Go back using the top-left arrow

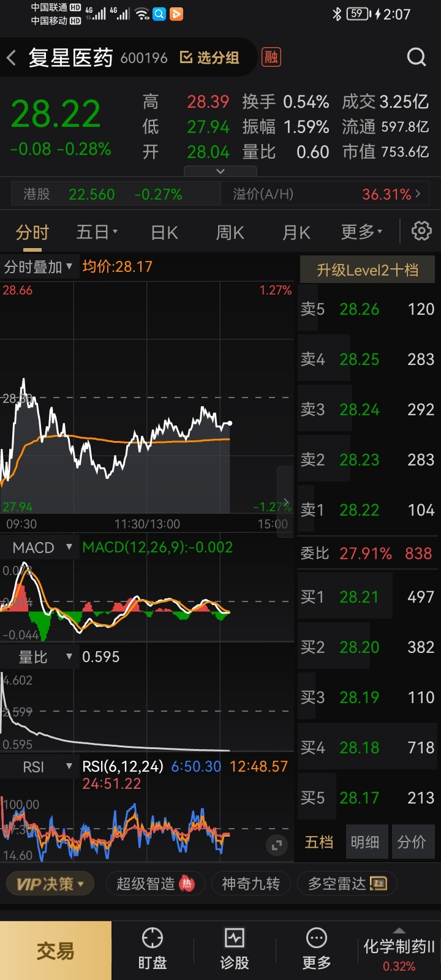[x=11, y=58]
